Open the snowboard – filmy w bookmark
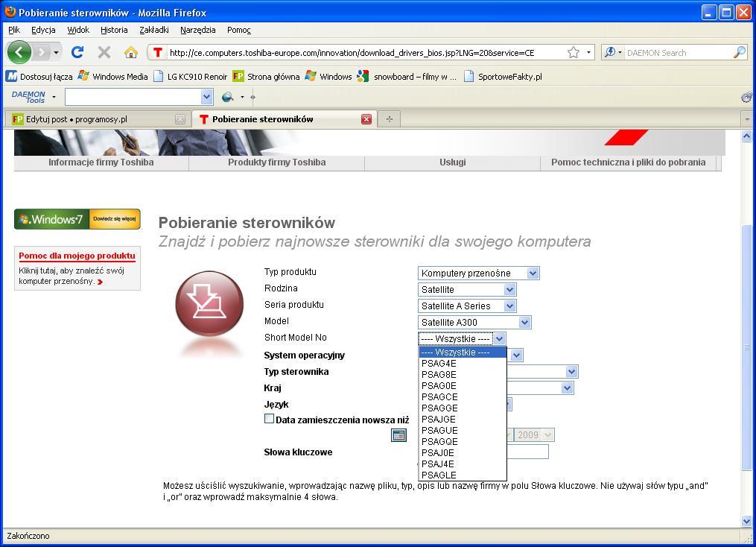This screenshot has height=547, width=756. [407, 76]
